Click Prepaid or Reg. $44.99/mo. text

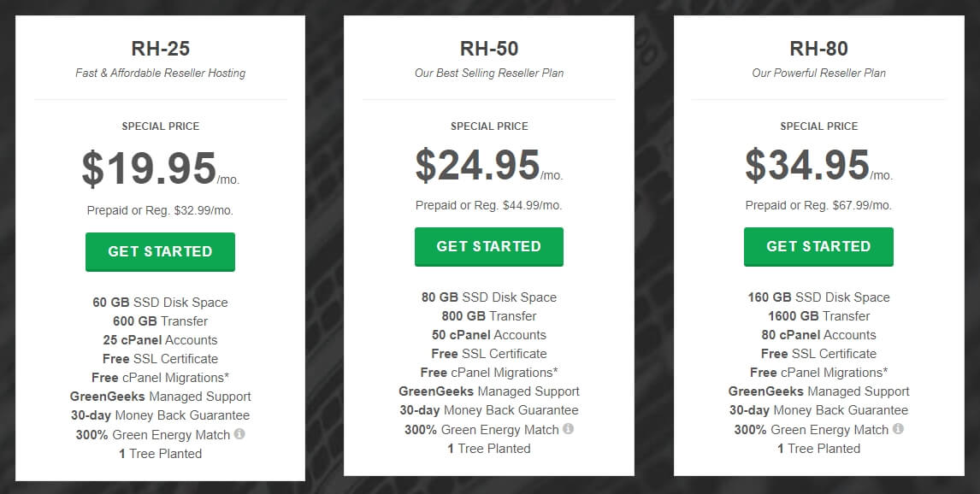(x=489, y=205)
